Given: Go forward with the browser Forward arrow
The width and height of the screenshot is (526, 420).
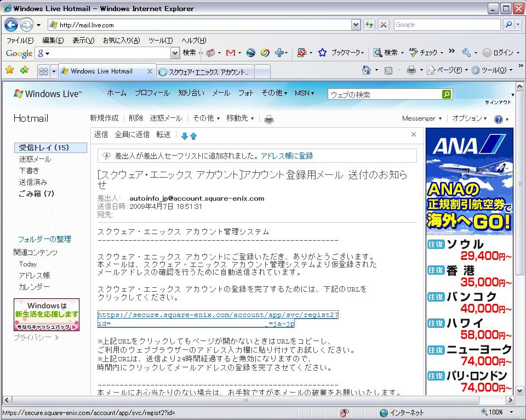Looking at the screenshot, I should 26,25.
